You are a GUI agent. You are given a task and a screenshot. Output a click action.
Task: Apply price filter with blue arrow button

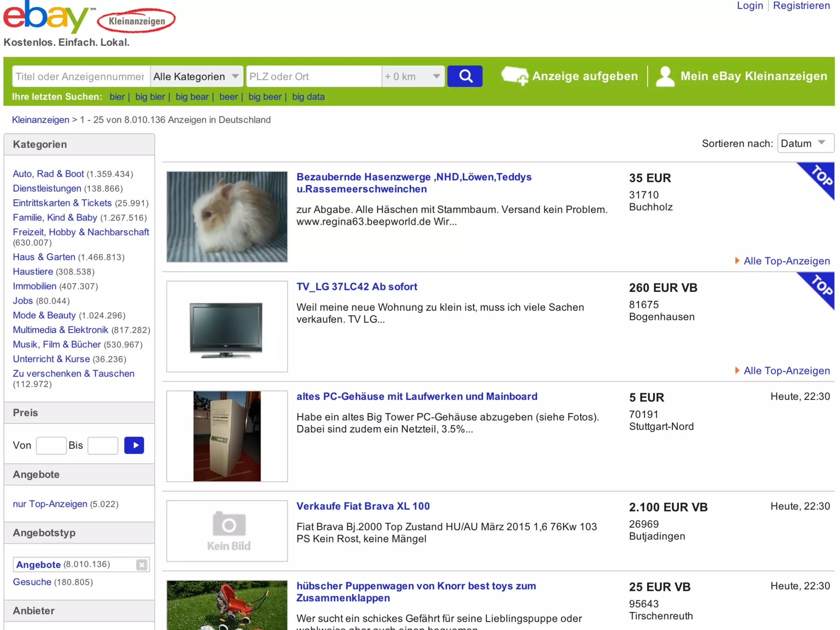[134, 445]
